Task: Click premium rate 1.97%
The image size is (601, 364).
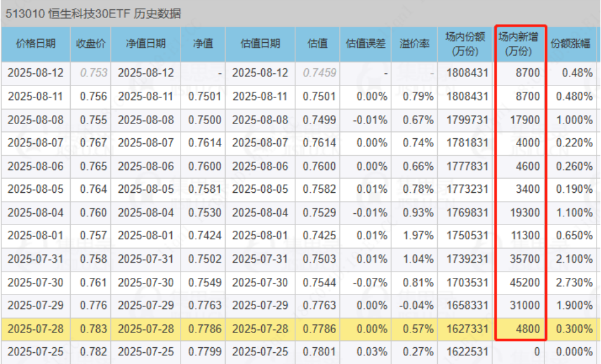Action: pyautogui.click(x=418, y=236)
